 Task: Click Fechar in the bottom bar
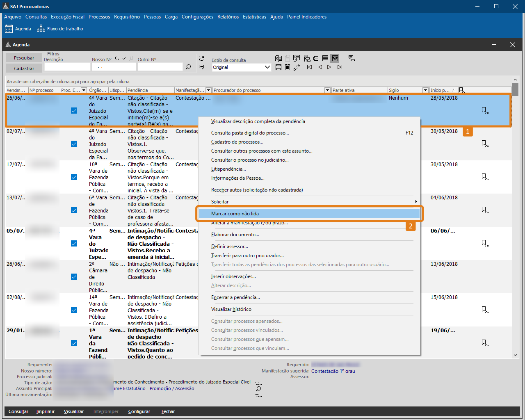coord(168,411)
